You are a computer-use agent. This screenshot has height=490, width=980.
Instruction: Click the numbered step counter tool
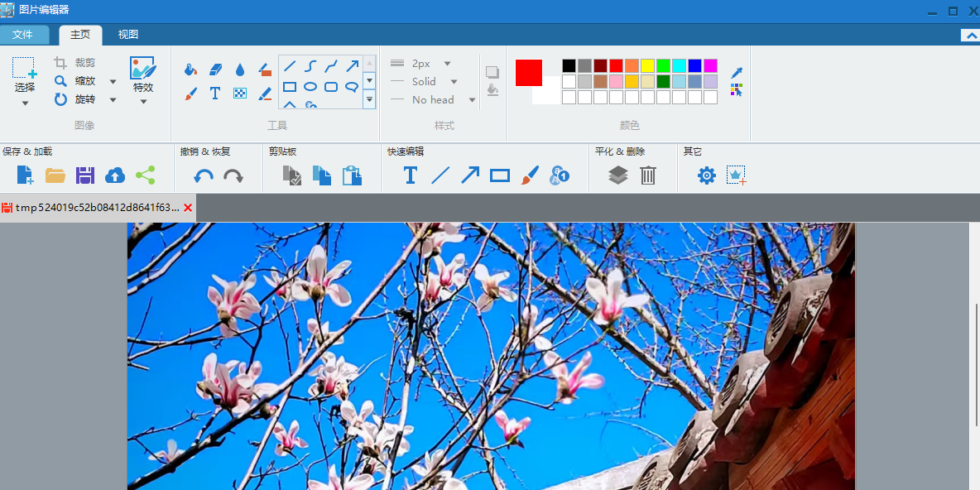click(560, 175)
